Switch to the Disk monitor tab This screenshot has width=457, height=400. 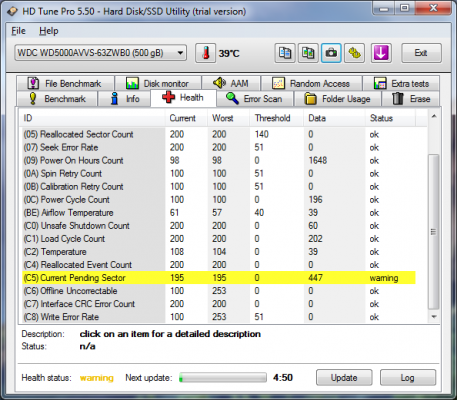158,83
